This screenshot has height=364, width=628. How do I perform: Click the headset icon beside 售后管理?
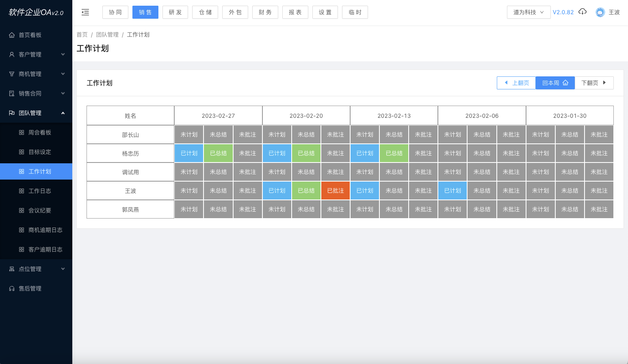point(12,288)
